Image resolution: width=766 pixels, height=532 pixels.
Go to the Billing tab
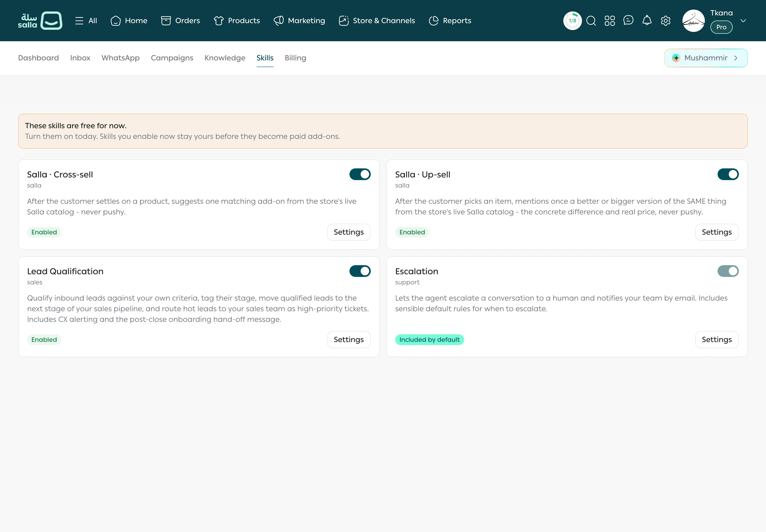295,58
